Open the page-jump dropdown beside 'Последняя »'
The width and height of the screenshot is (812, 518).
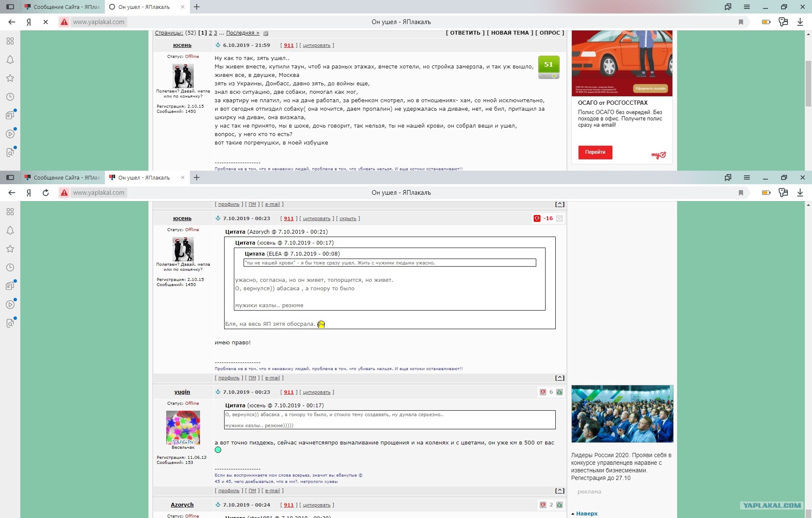[266, 33]
